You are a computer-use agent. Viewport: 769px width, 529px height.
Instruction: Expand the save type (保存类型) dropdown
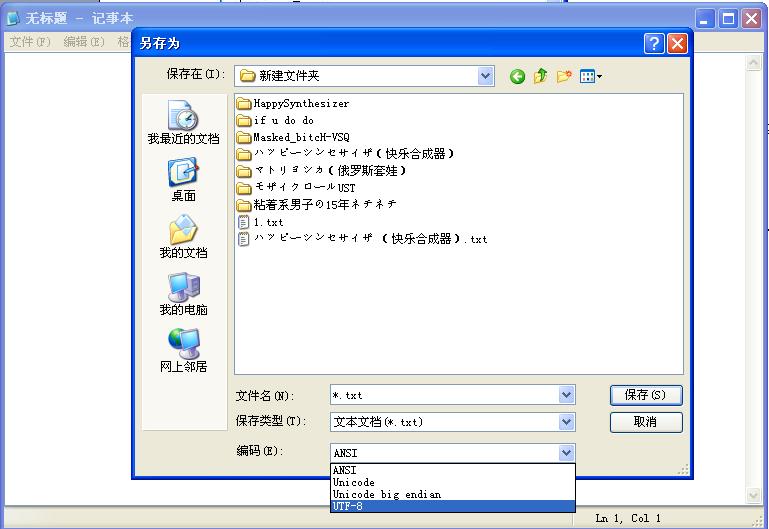coord(566,422)
